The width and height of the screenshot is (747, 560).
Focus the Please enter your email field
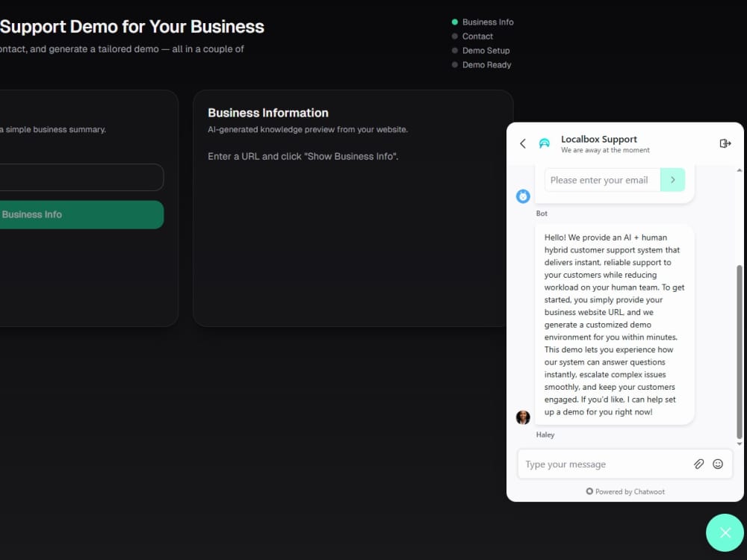pyautogui.click(x=603, y=180)
